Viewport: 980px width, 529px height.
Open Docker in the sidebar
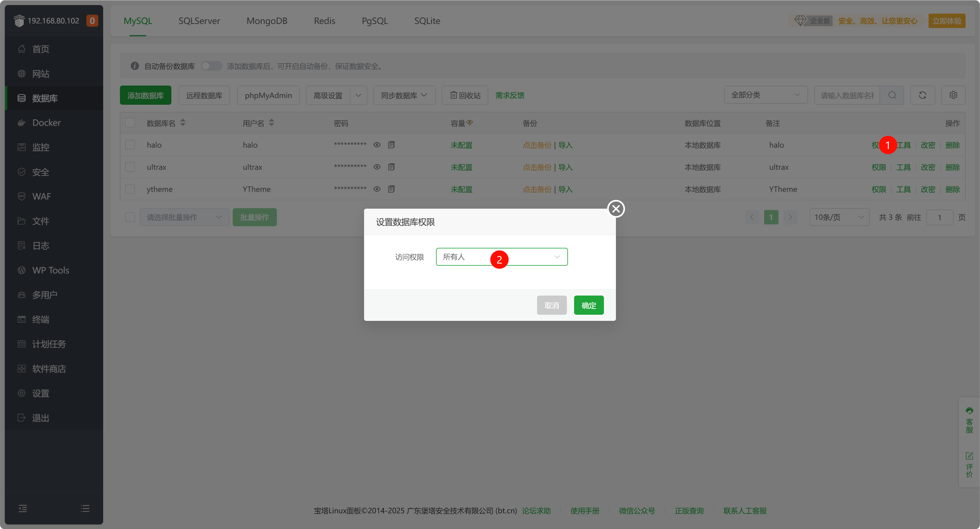point(46,123)
